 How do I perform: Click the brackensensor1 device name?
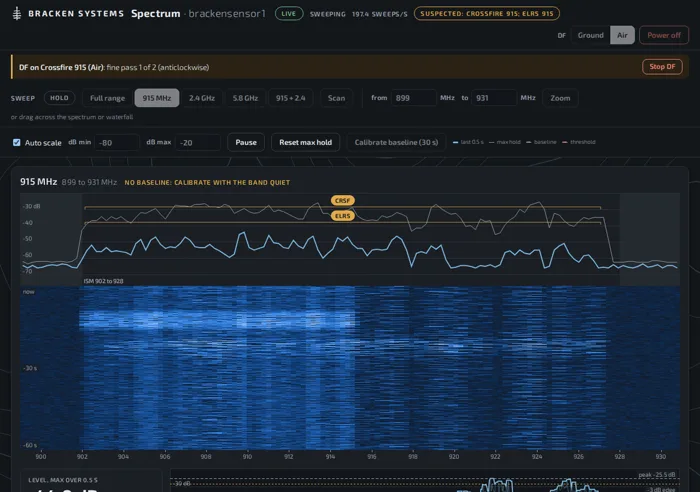click(227, 13)
